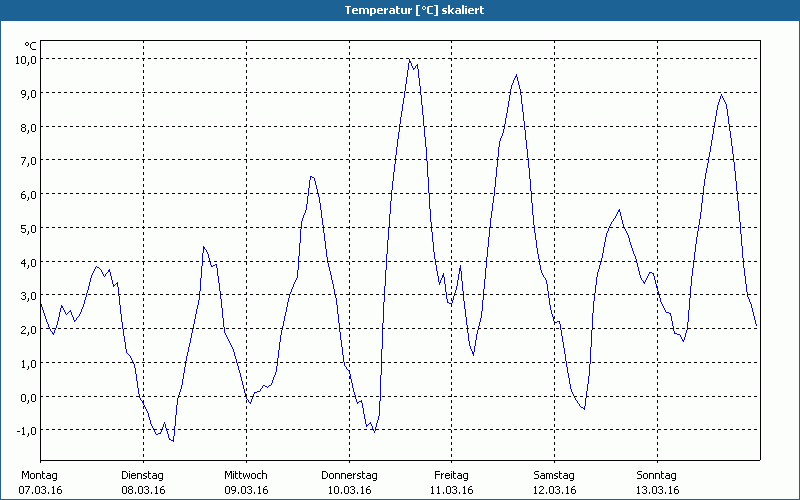Viewport: 800px width, 500px height.
Task: Click the 2,0 y-axis label
Action: click(28, 330)
